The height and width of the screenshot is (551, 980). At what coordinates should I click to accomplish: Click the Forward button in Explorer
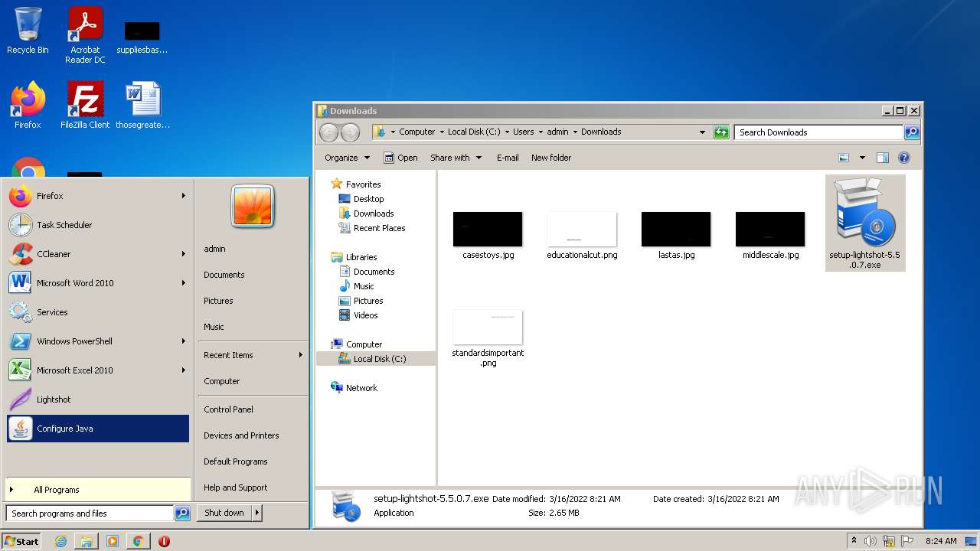[x=350, y=132]
